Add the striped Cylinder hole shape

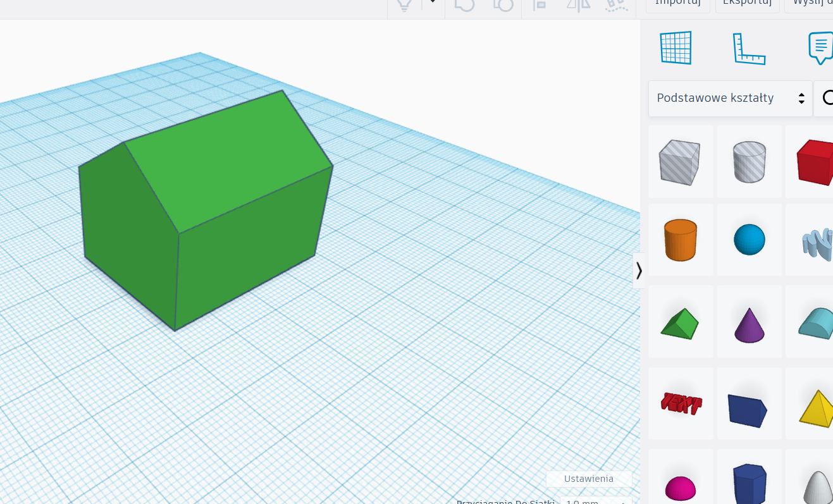click(x=750, y=162)
